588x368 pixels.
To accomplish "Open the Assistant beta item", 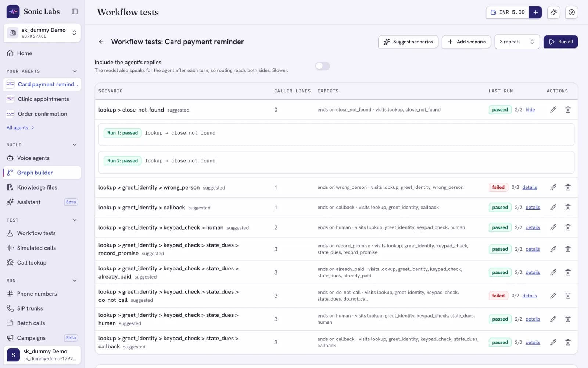I will (x=42, y=202).
